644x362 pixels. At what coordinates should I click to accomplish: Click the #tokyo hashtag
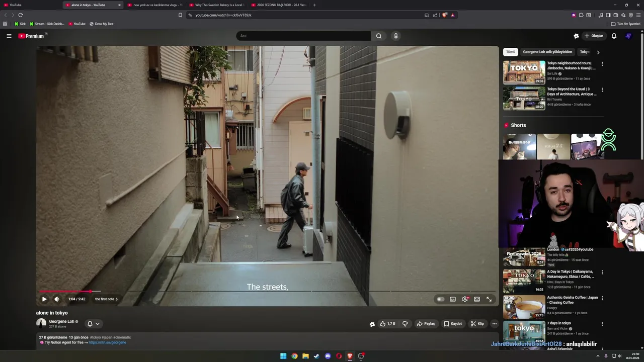tap(95, 337)
